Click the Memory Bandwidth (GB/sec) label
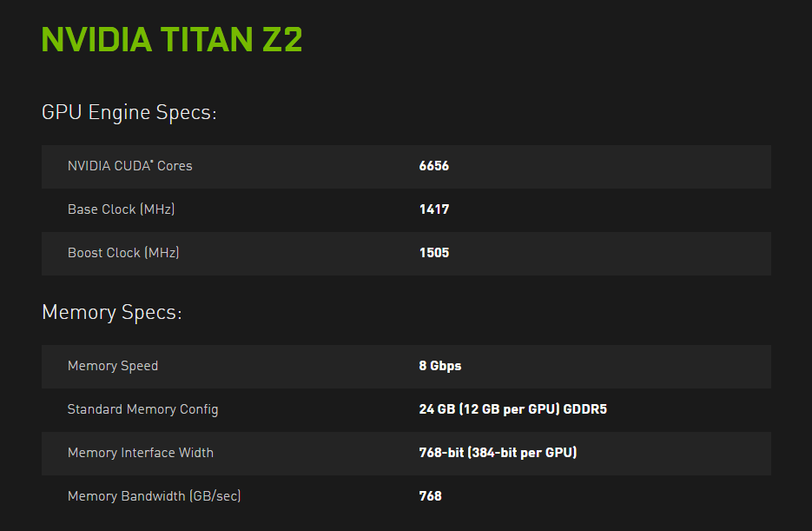The image size is (812, 531). [154, 496]
